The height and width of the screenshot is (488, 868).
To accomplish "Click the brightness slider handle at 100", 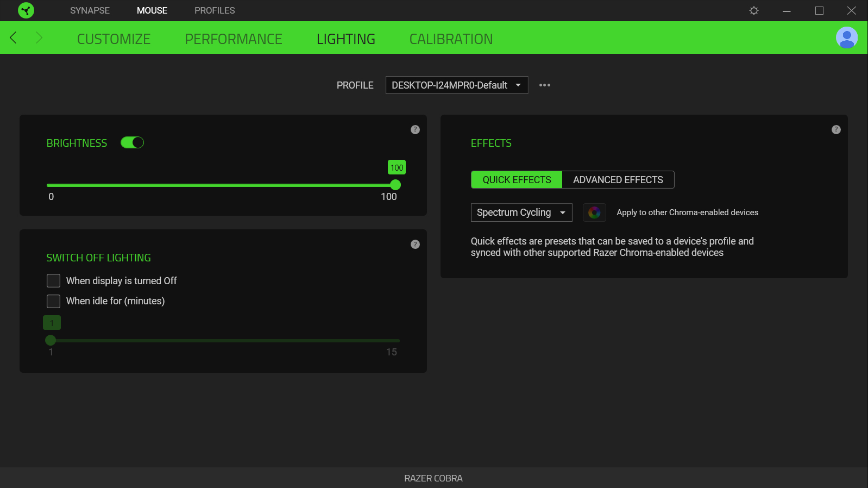I will point(395,185).
